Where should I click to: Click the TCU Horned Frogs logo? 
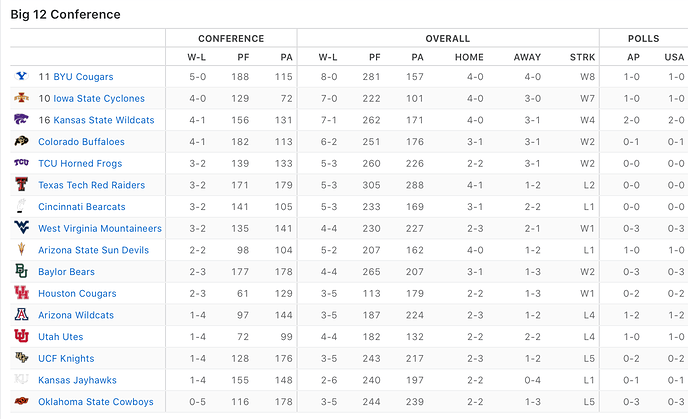(x=21, y=163)
